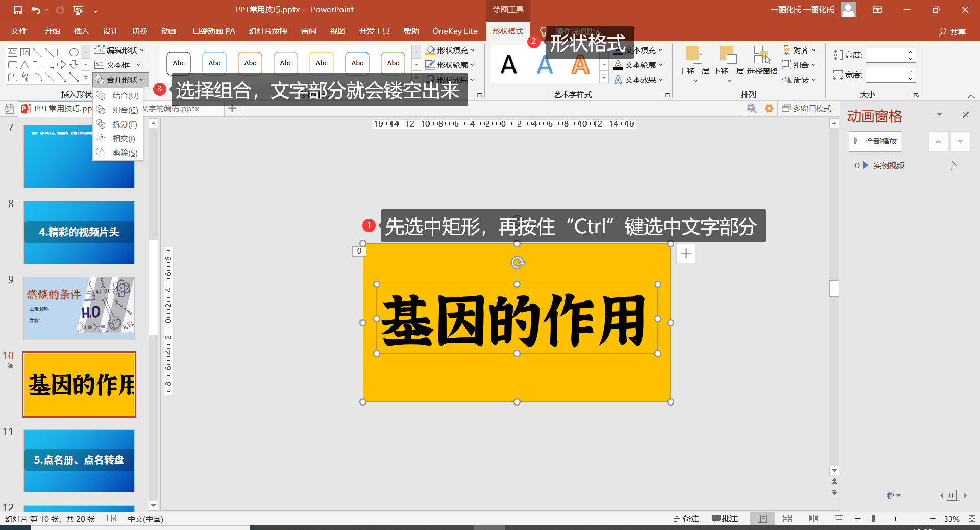980x530 pixels.
Task: Choose the right arrow shape in gallery
Action: coord(62,65)
